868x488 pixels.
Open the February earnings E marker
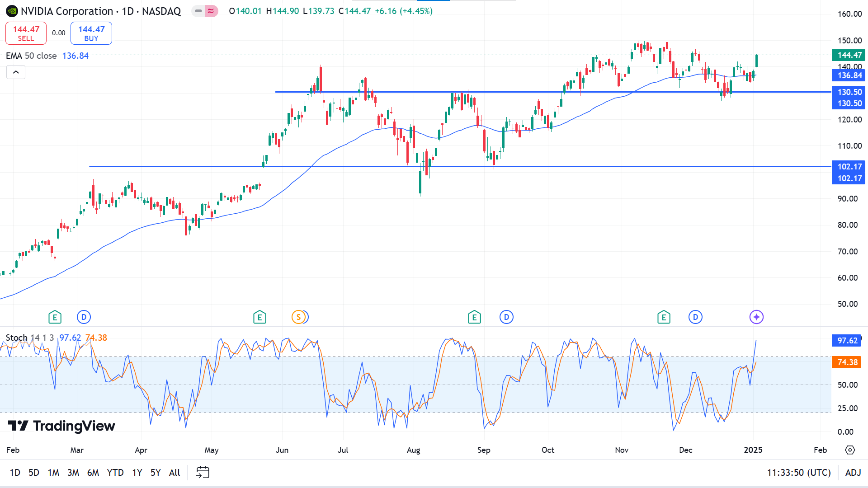tap(55, 317)
